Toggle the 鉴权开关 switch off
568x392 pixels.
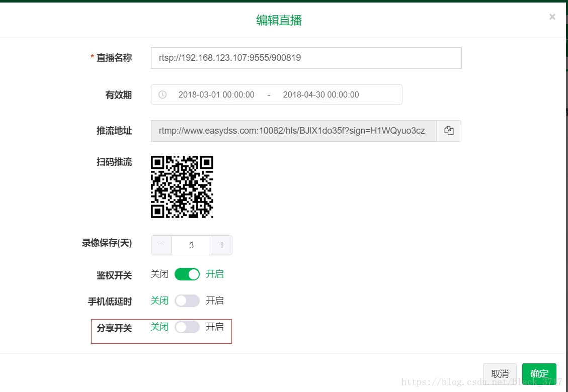click(187, 274)
